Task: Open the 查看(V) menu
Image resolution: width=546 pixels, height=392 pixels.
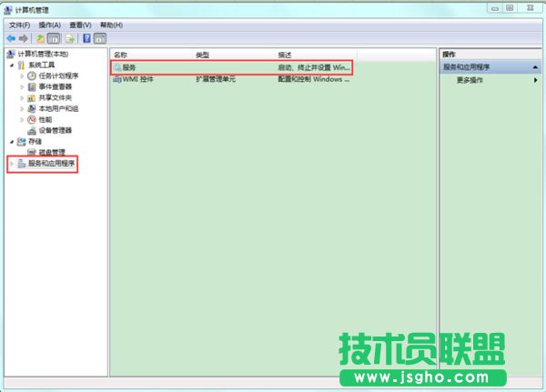Action: click(80, 25)
